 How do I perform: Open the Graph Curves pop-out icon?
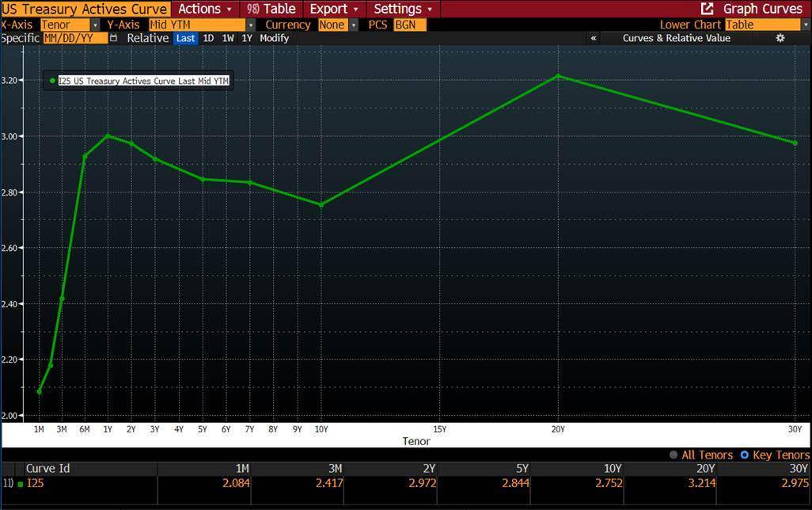pyautogui.click(x=707, y=9)
